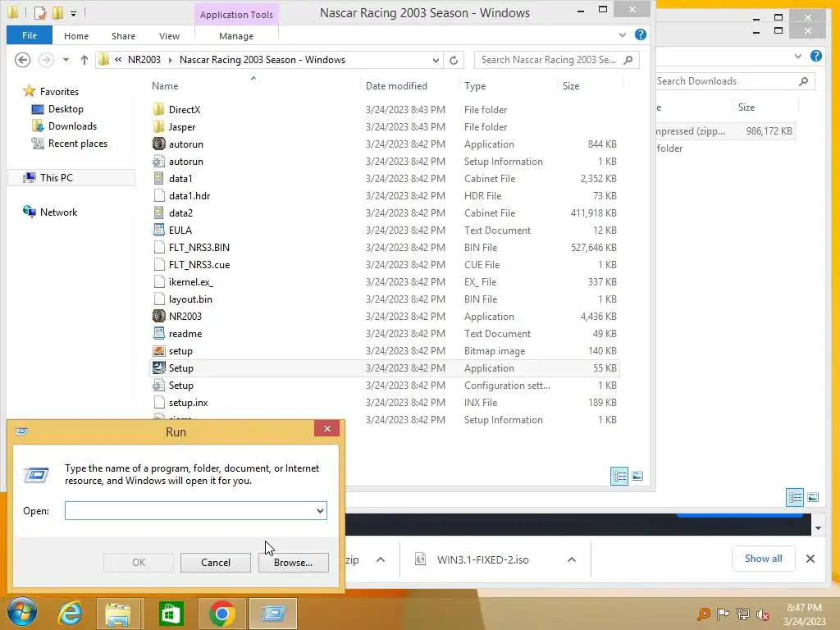This screenshot has height=630, width=840.
Task: Select the autorun application icon
Action: coord(158,144)
